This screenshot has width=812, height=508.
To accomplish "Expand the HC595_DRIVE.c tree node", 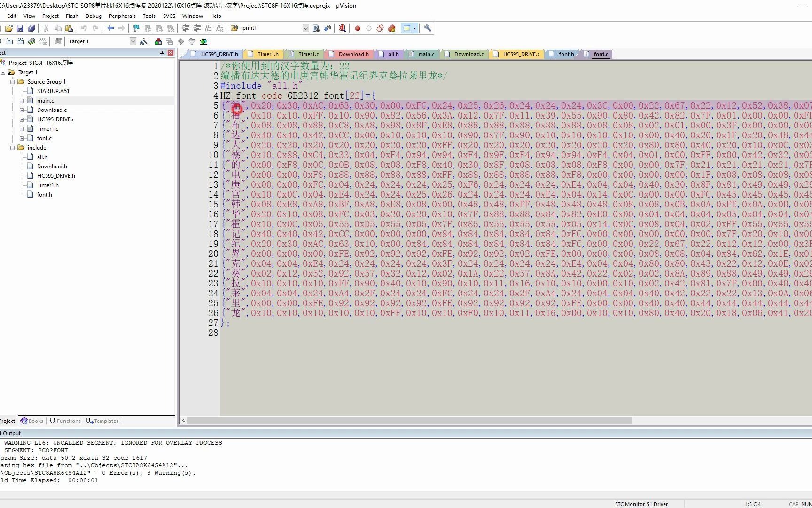I will point(22,119).
